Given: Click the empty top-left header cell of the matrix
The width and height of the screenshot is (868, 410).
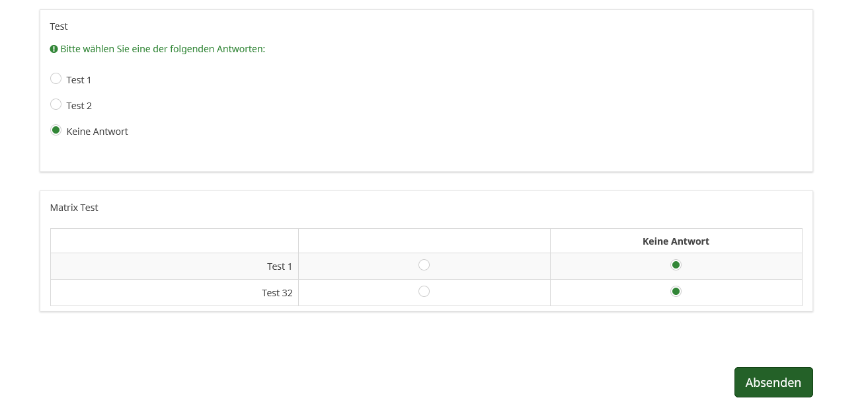Looking at the screenshot, I should pos(175,241).
